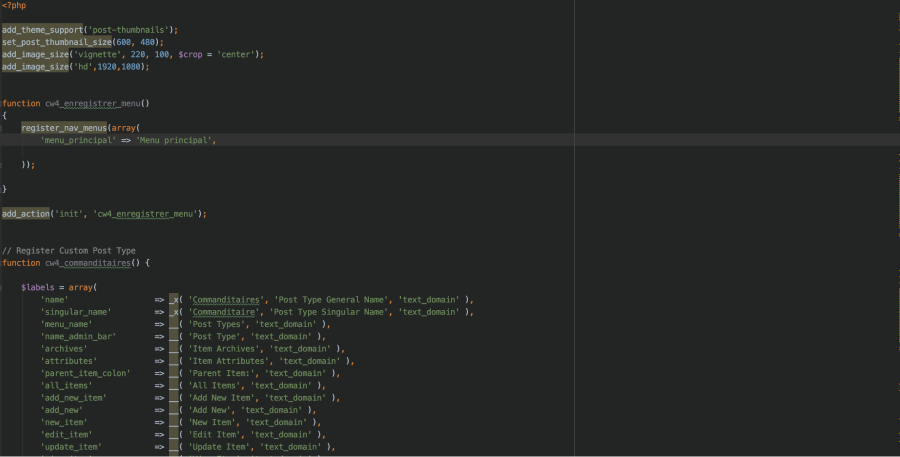Click the 'Menu principal' string value
Image resolution: width=900 pixels, height=457 pixels.
(174, 140)
